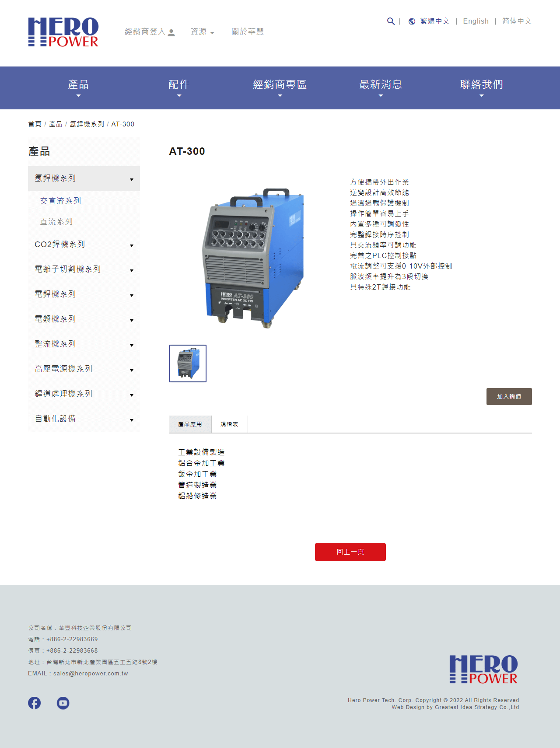The width and height of the screenshot is (560, 748).
Task: Click the '鋁船修造業' application line
Action: click(197, 496)
